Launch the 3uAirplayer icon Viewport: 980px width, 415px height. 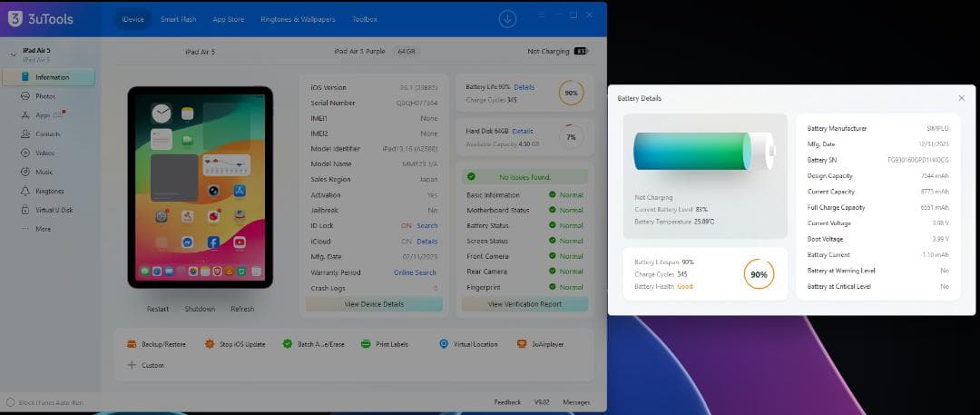pos(522,344)
